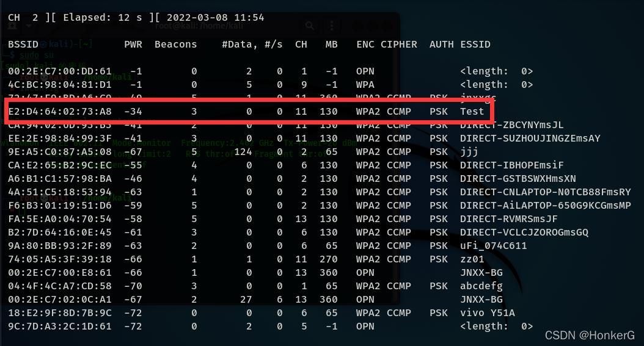Image resolution: width=644 pixels, height=346 pixels.
Task: Click the BSSID column header
Action: pos(23,45)
